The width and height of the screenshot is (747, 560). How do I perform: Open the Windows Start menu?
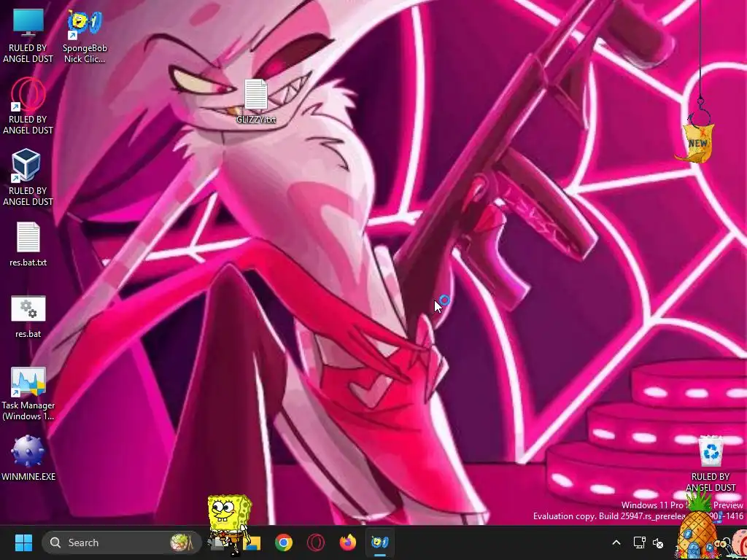[23, 542]
